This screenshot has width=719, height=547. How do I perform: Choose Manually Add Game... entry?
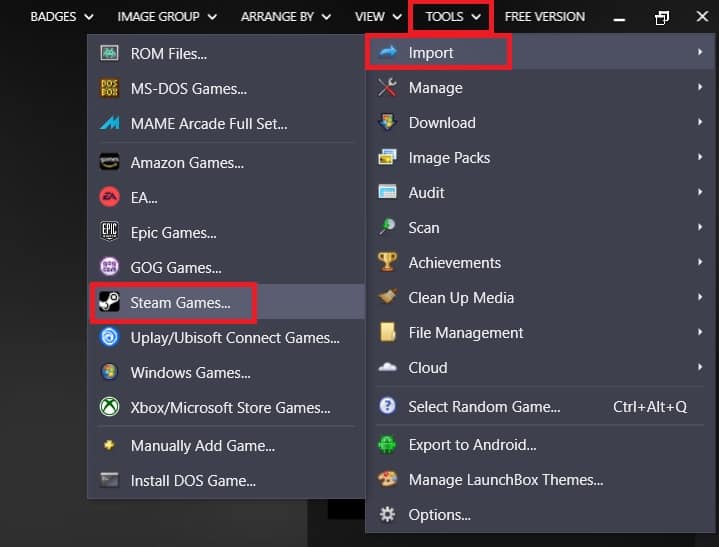coord(227,445)
